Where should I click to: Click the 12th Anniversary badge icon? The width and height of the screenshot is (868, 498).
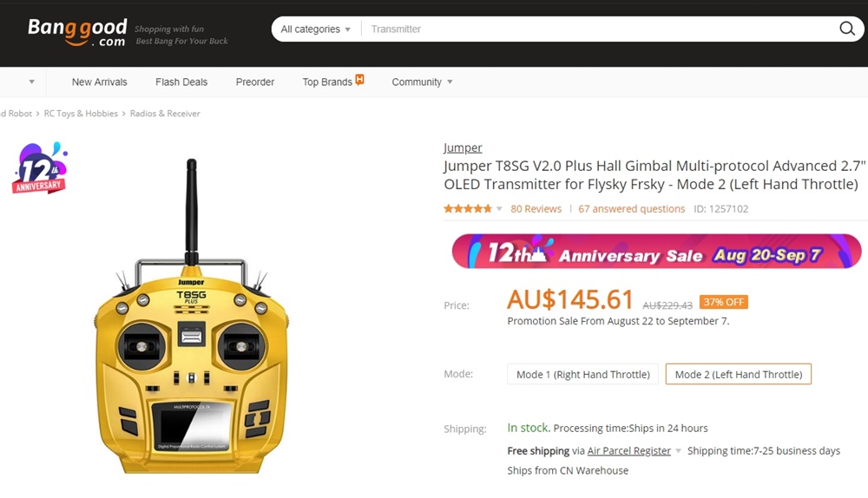coord(40,168)
